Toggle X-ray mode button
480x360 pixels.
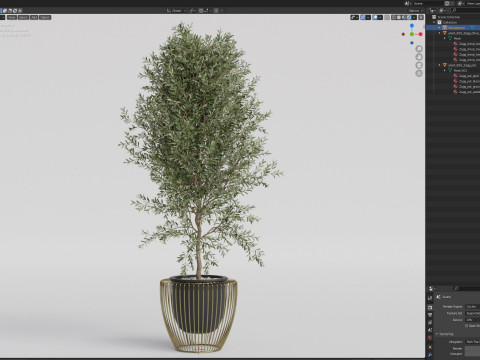click(x=387, y=17)
